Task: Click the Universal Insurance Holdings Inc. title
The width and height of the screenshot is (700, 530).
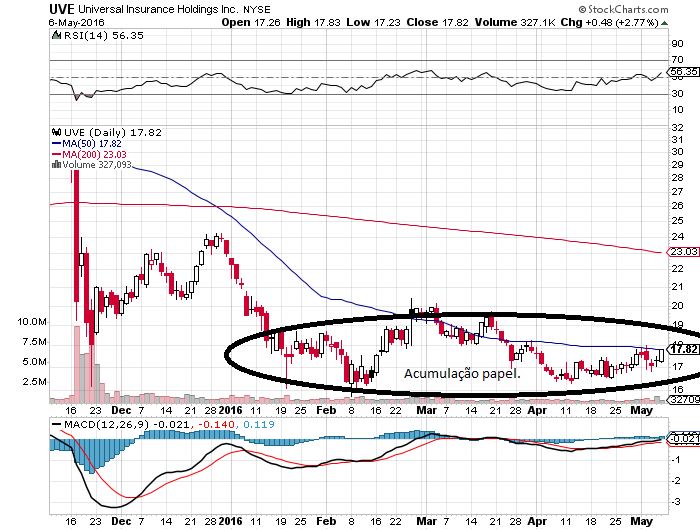Action: click(x=158, y=9)
